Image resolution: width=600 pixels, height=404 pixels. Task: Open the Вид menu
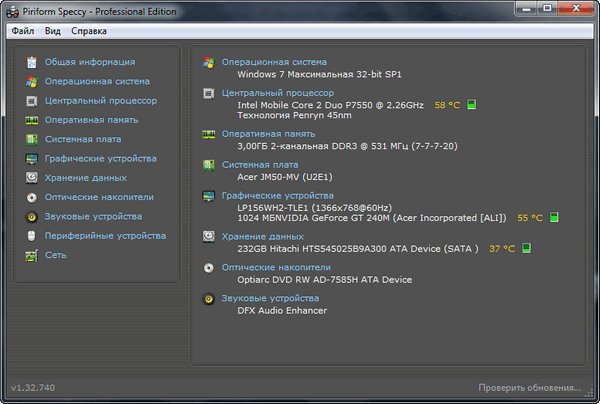pyautogui.click(x=53, y=31)
